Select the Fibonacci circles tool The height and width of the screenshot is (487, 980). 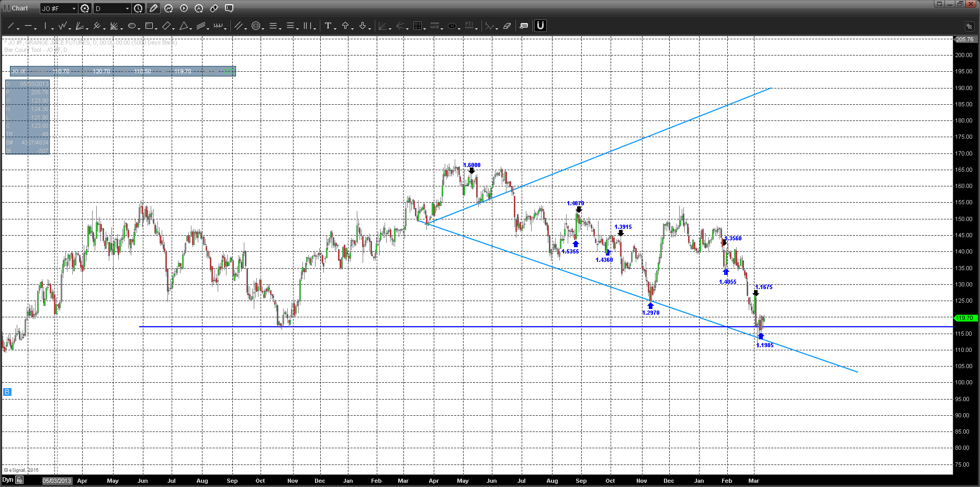pos(256,26)
